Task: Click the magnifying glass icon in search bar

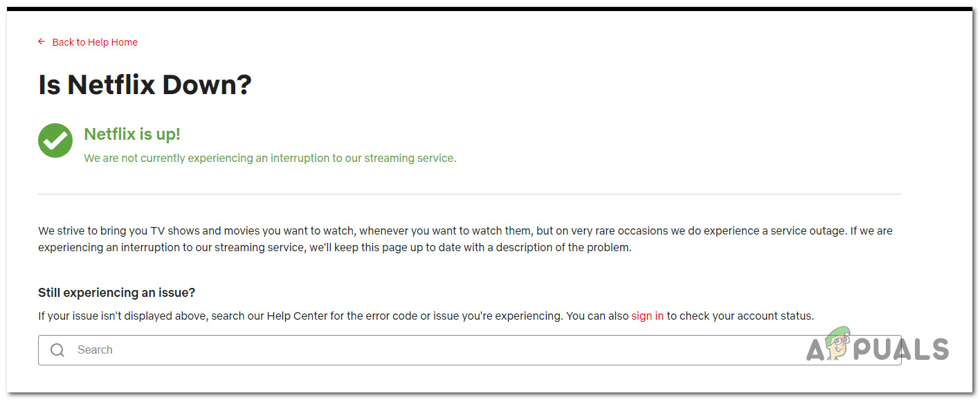Action: (x=57, y=349)
